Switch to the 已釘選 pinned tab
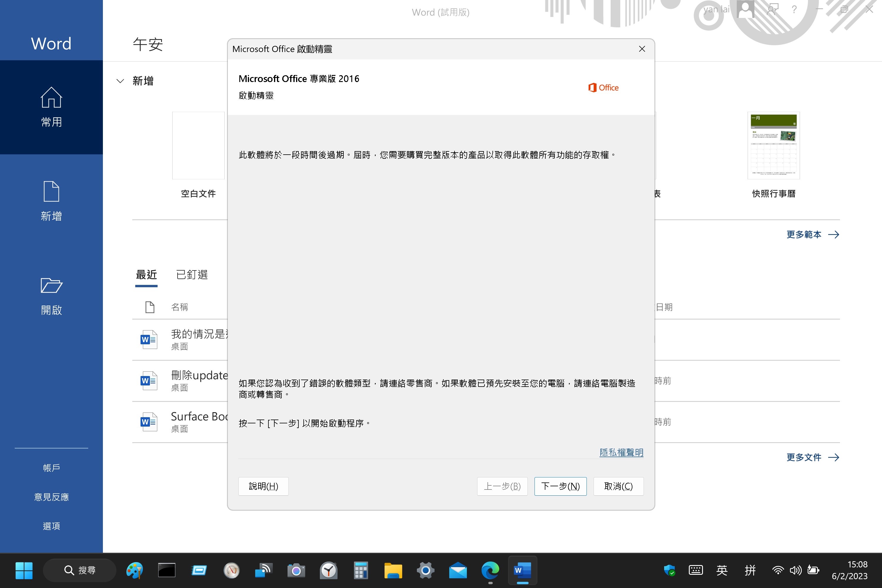This screenshot has width=882, height=588. (x=192, y=275)
